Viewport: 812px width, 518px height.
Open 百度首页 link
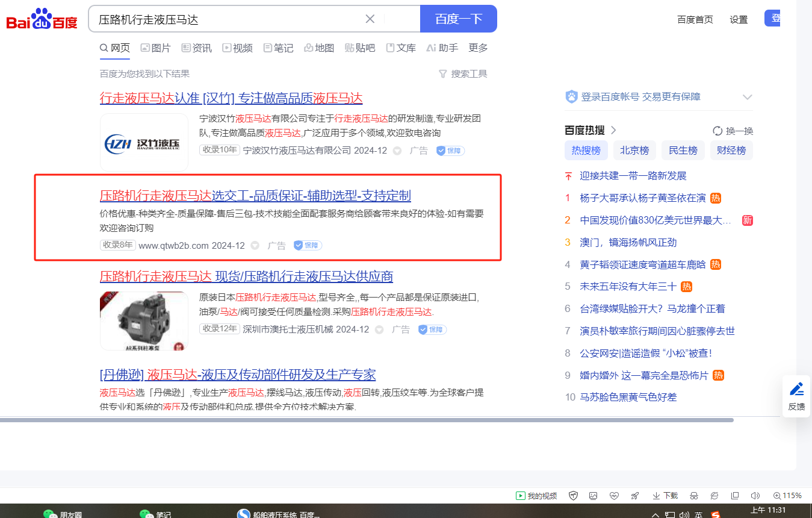coord(695,19)
